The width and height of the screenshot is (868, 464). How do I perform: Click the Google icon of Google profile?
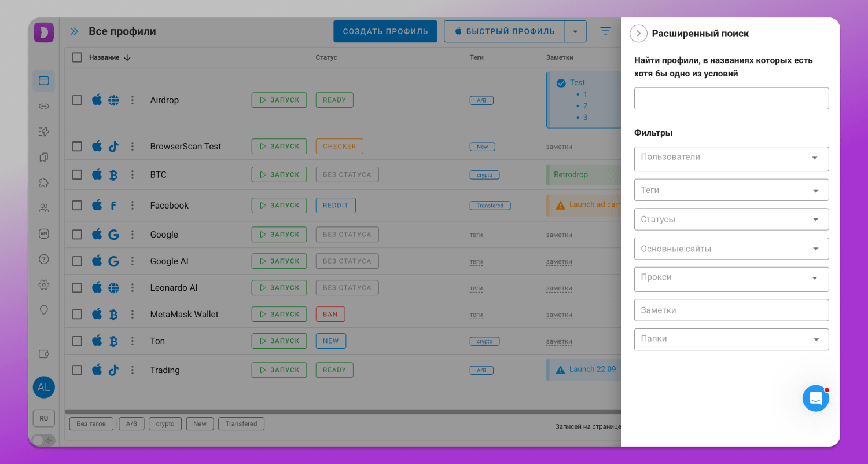click(x=113, y=235)
